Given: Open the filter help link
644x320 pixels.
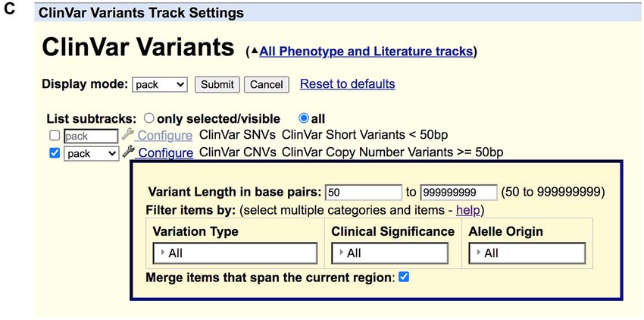Looking at the screenshot, I should [467, 211].
